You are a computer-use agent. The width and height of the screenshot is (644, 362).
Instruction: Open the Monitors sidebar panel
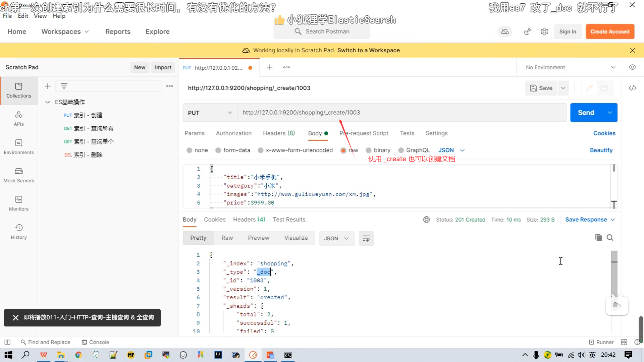tap(19, 203)
